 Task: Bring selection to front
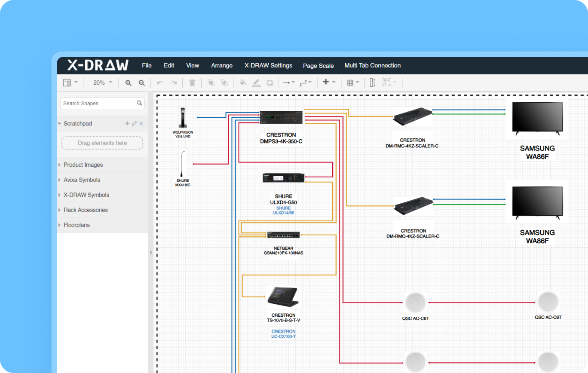(x=211, y=83)
